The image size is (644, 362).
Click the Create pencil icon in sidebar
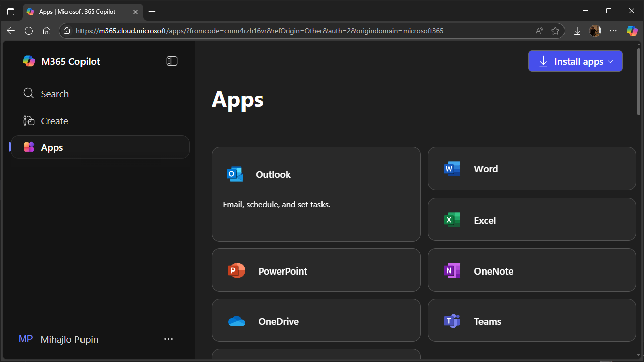pos(29,121)
